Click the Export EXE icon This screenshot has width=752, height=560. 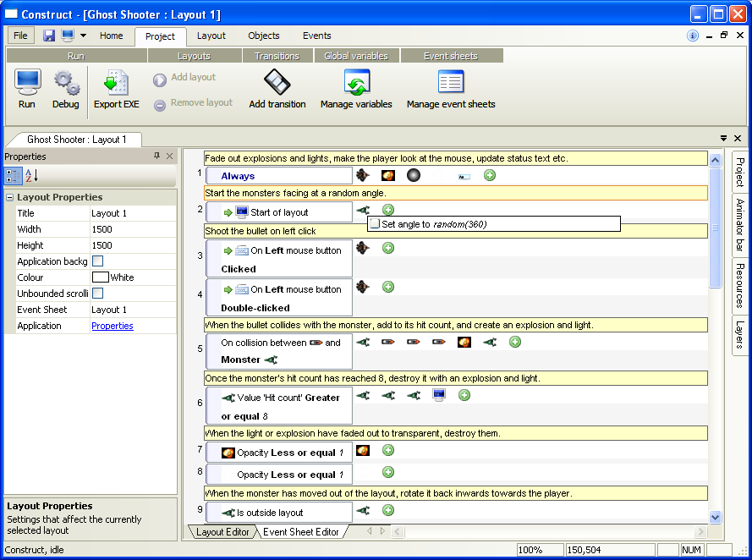tap(116, 82)
